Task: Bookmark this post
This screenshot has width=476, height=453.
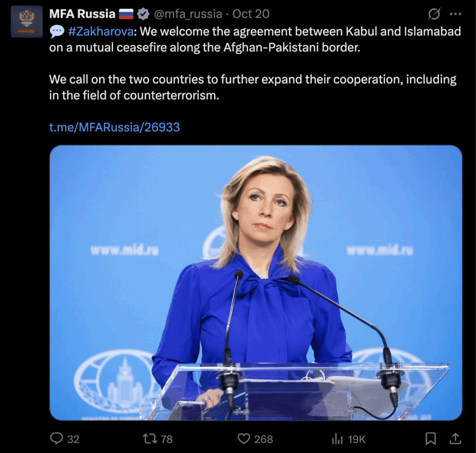Action: point(430,439)
